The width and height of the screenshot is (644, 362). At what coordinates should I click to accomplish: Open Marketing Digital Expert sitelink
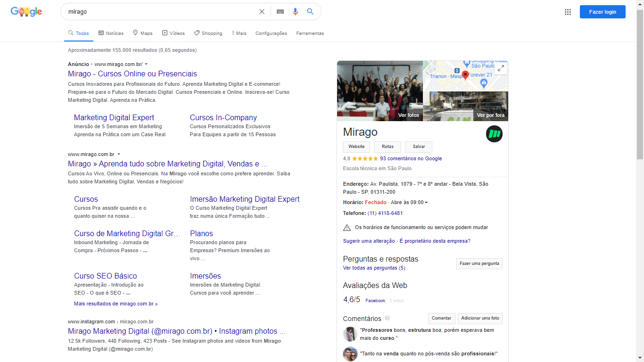(114, 118)
